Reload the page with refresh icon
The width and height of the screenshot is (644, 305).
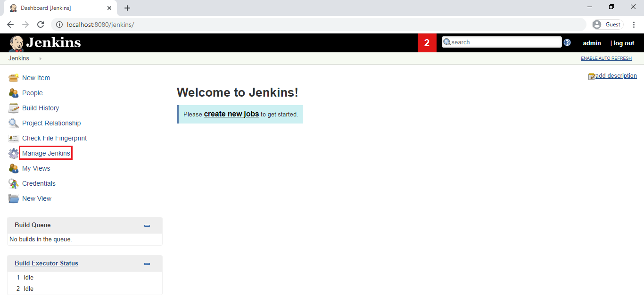[41, 25]
